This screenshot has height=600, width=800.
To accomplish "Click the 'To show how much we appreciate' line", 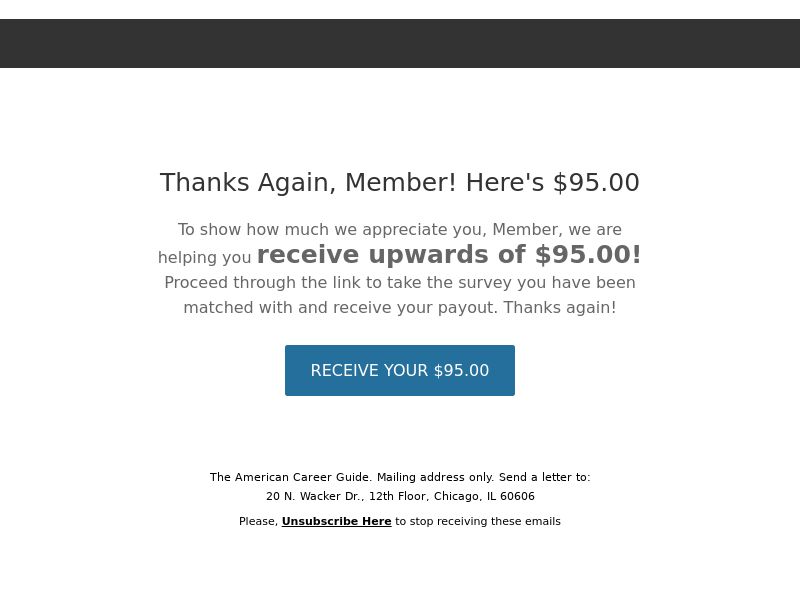I will (x=399, y=230).
